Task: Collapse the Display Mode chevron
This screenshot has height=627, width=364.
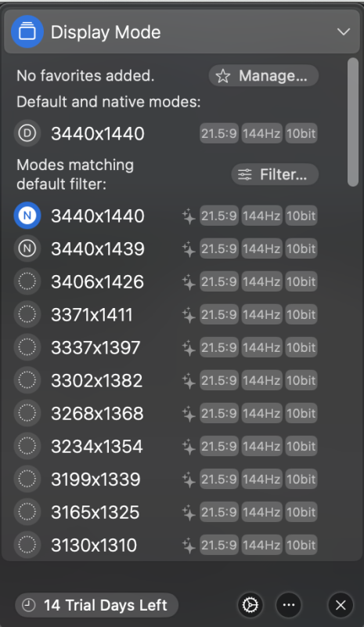Action: [344, 31]
